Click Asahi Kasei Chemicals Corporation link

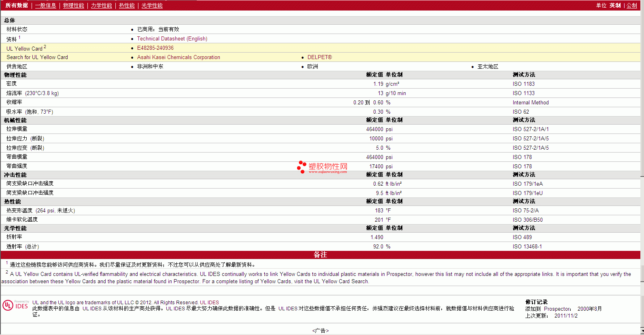pos(179,57)
